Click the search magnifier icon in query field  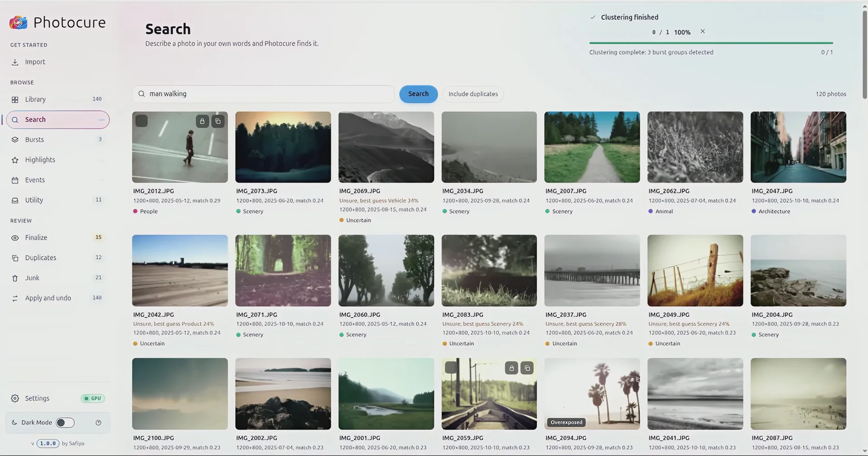pyautogui.click(x=142, y=94)
